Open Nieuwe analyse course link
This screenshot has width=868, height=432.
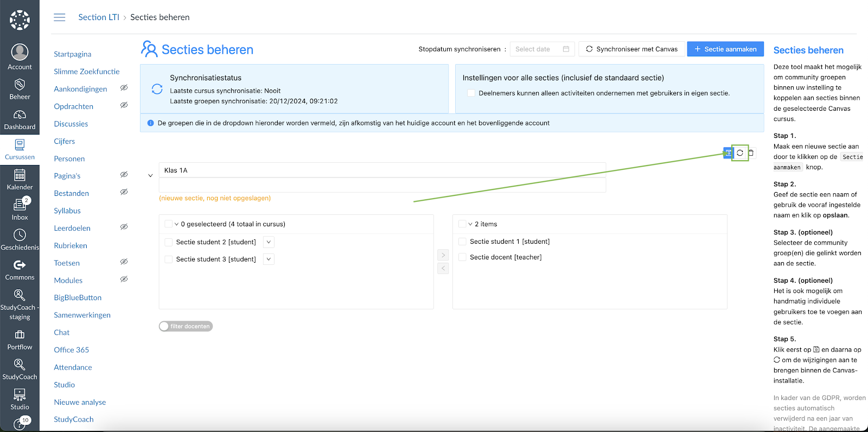click(80, 402)
